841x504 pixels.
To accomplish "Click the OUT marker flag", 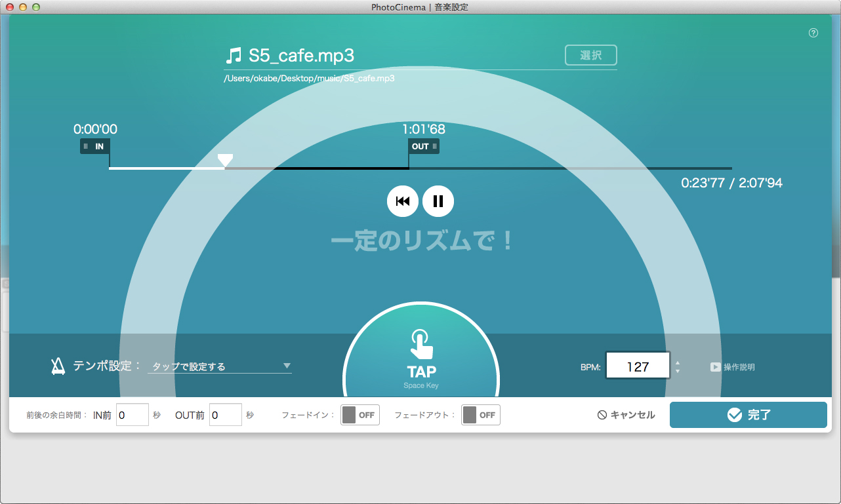I will [x=424, y=146].
